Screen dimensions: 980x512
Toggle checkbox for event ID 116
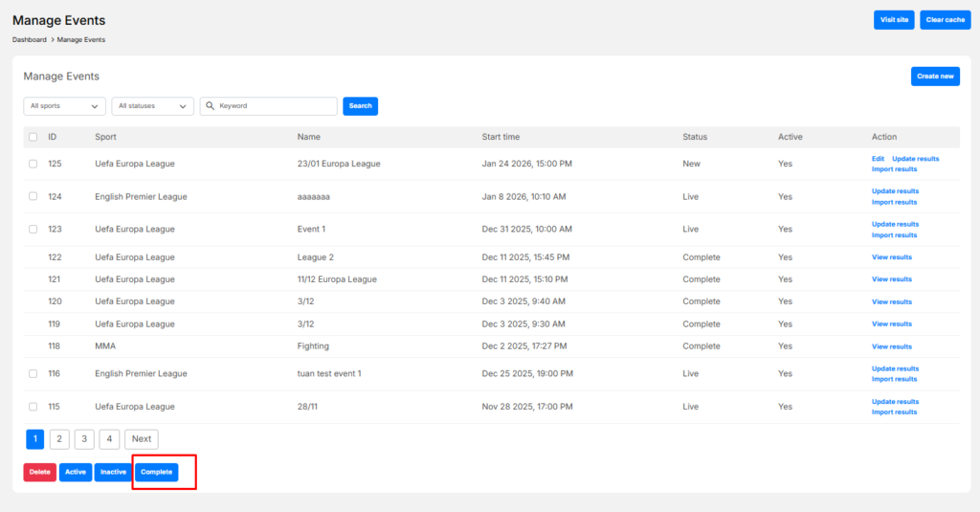(x=33, y=374)
